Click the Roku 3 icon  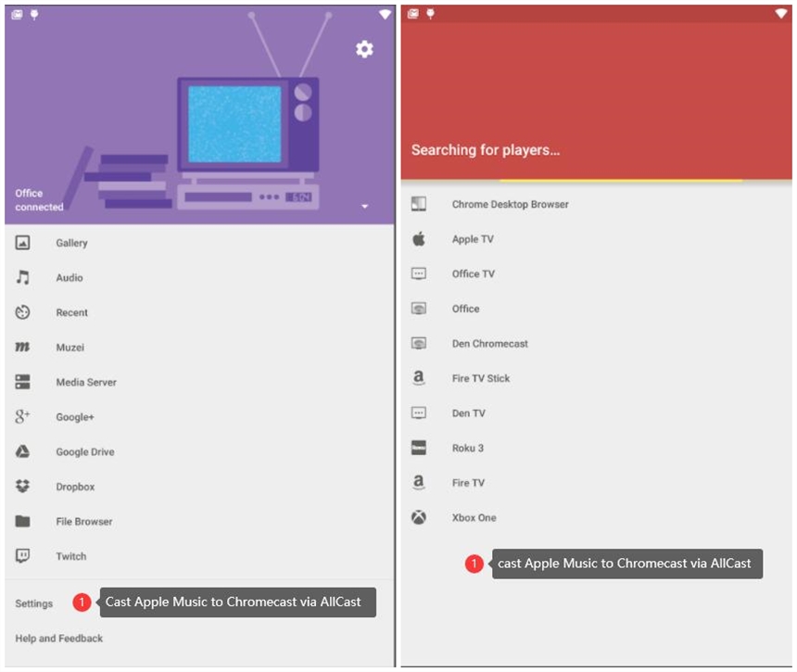[x=418, y=448]
